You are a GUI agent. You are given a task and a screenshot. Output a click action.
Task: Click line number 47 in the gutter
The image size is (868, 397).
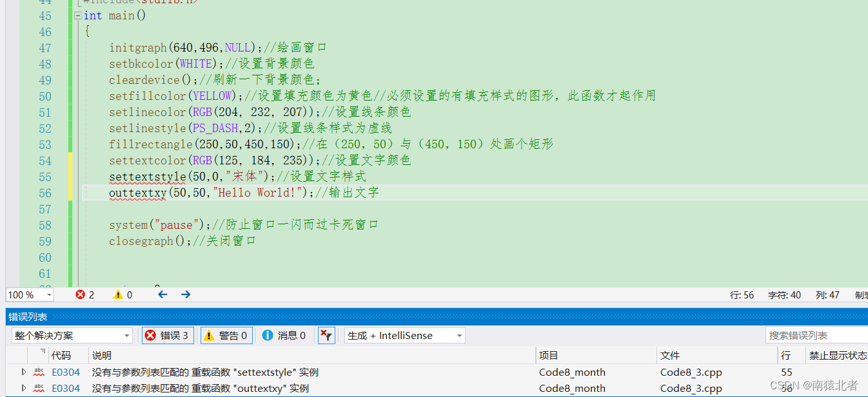pos(44,48)
